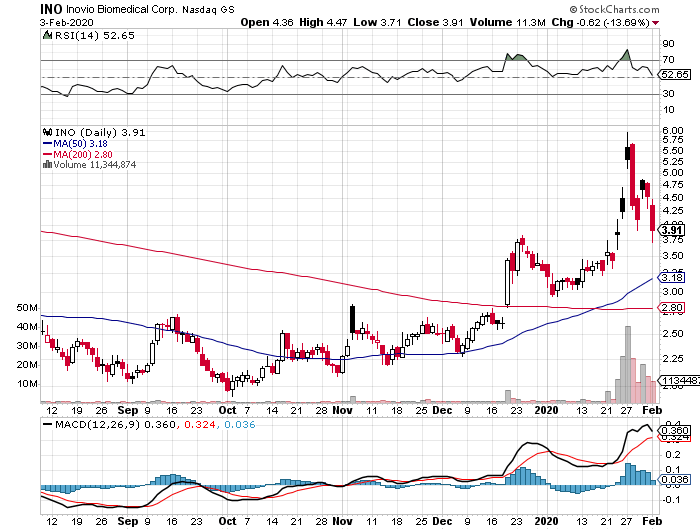
Task: Click the MA(50) 3.18 legend text
Action: 80,144
